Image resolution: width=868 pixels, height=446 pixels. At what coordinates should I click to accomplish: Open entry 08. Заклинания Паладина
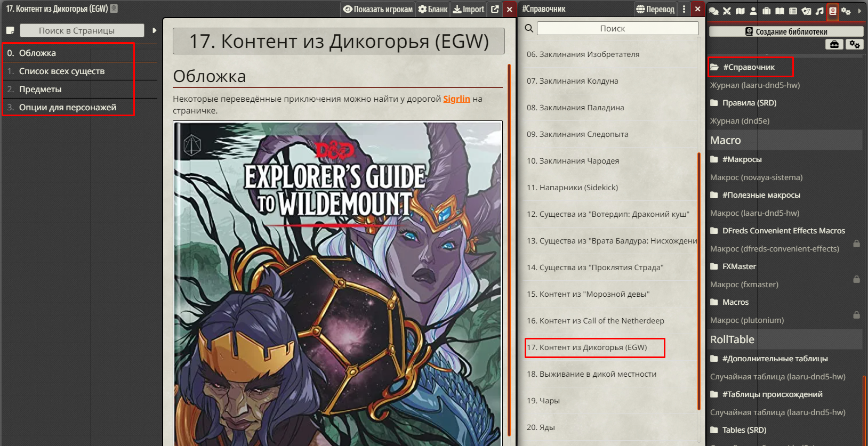coord(610,108)
